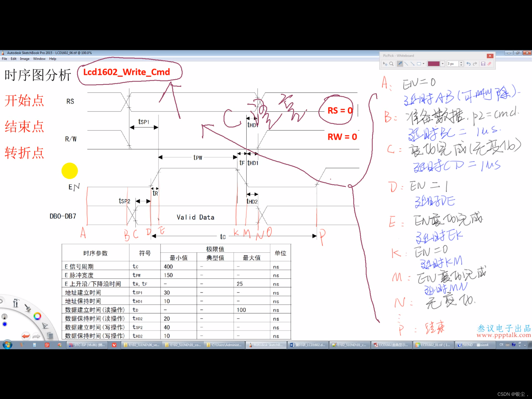This screenshot has width=532, height=399.
Task: Open the Image menu in SketchBook Pro
Action: click(x=25, y=59)
